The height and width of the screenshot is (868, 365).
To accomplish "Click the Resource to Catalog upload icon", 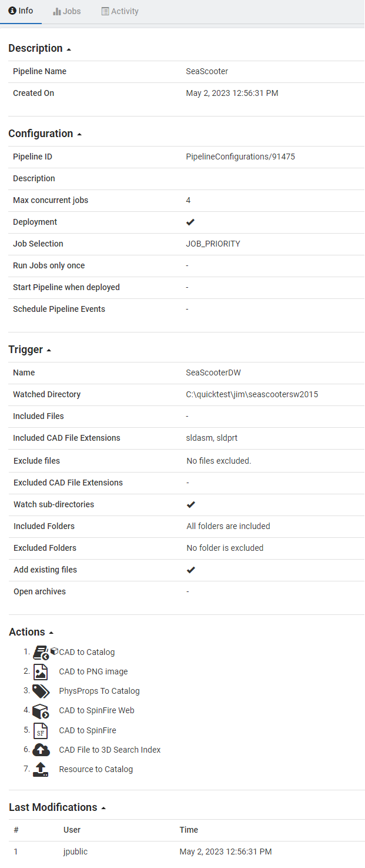I will 41,769.
